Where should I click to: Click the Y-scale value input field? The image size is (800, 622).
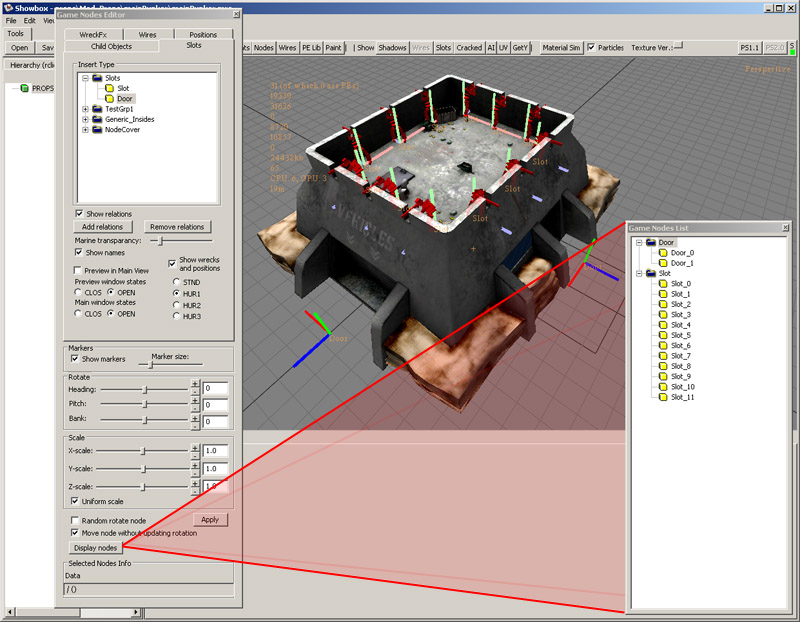(215, 468)
